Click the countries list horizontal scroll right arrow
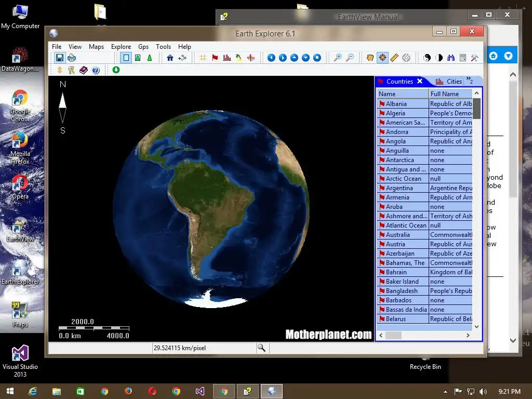 coord(468,335)
